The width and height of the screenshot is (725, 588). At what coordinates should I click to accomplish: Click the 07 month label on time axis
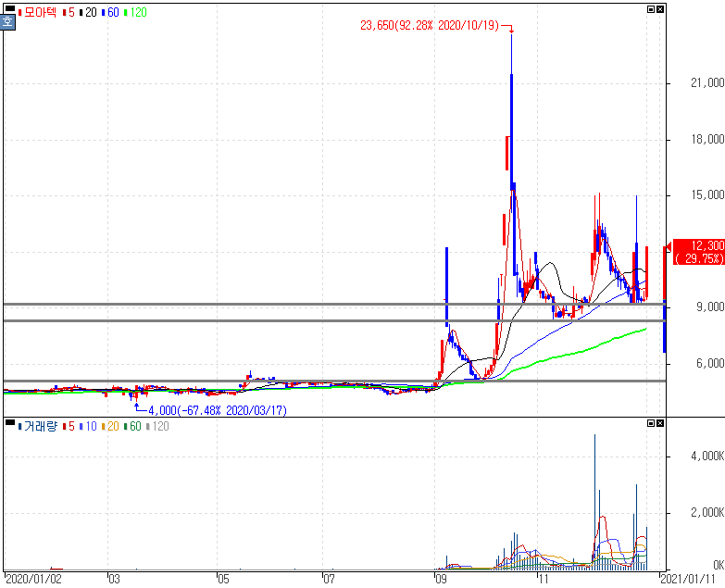329,580
